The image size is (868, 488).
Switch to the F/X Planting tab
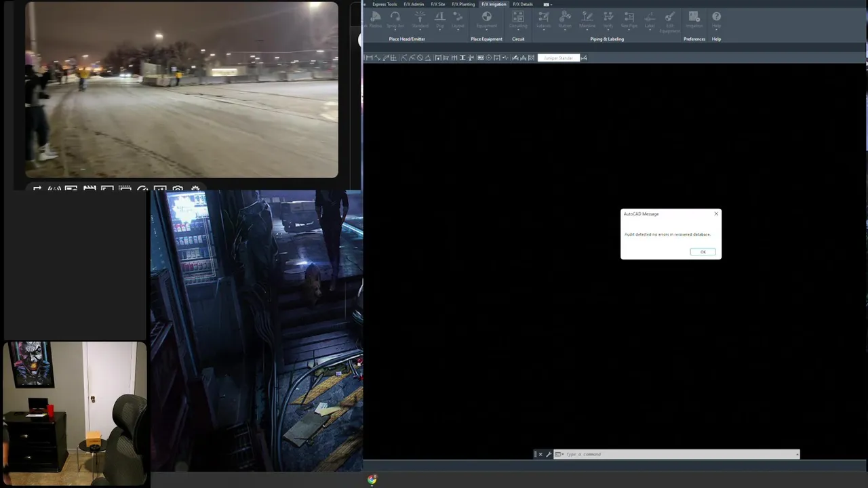[463, 4]
